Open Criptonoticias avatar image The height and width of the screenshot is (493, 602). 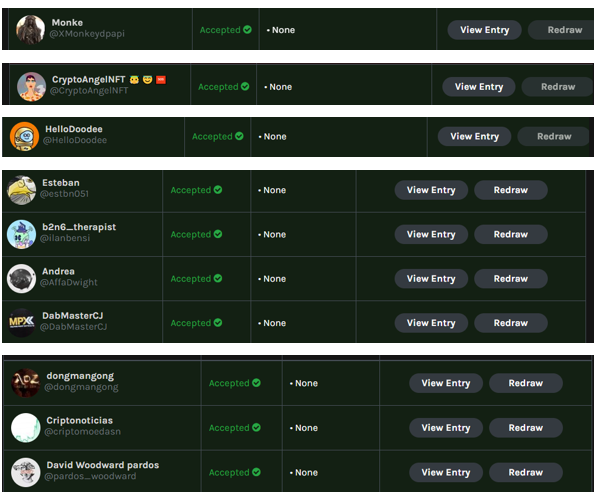[26, 427]
